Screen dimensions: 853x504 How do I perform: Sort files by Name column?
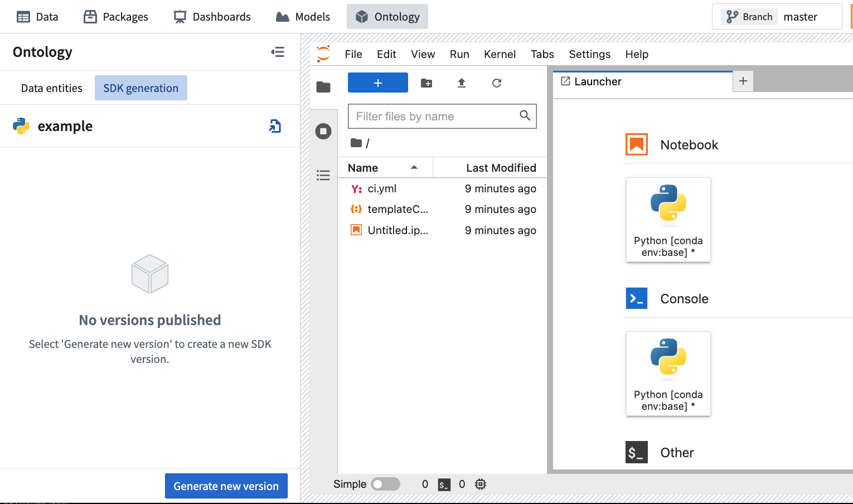(385, 168)
